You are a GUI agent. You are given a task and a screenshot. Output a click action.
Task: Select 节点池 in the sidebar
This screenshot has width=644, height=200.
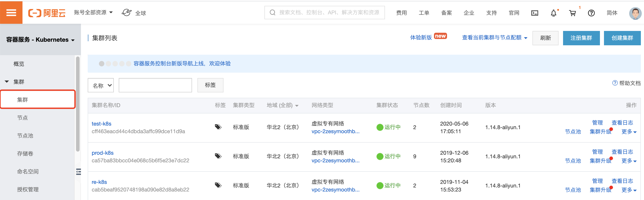(25, 135)
